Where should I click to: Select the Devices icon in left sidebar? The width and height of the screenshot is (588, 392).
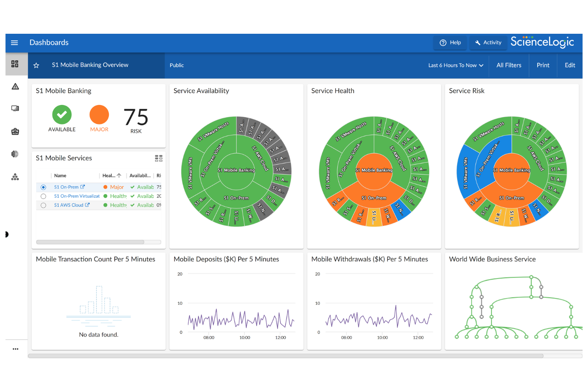coord(15,108)
